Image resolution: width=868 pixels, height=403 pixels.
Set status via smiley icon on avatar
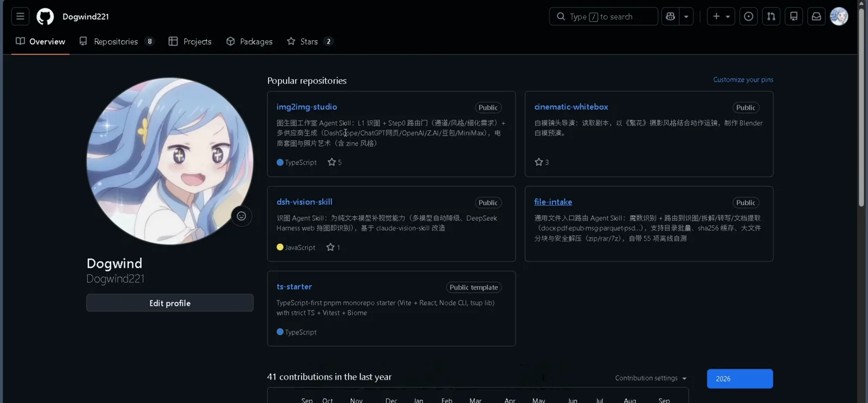241,216
